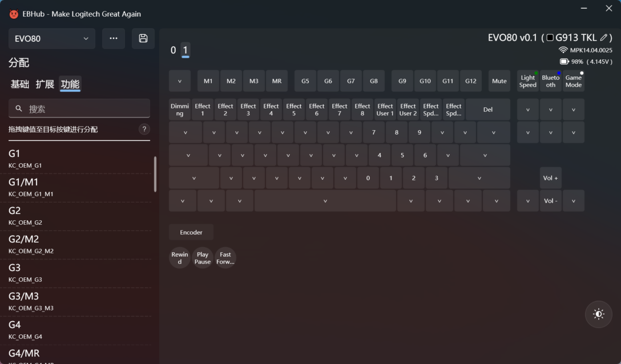Expand the chevron on the top-left blank key
Viewport: 621px width, 364px height.
click(179, 81)
